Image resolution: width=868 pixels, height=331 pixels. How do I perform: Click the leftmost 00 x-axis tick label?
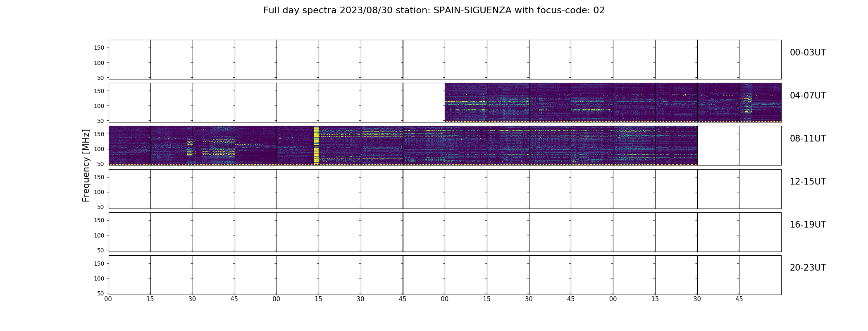108,299
